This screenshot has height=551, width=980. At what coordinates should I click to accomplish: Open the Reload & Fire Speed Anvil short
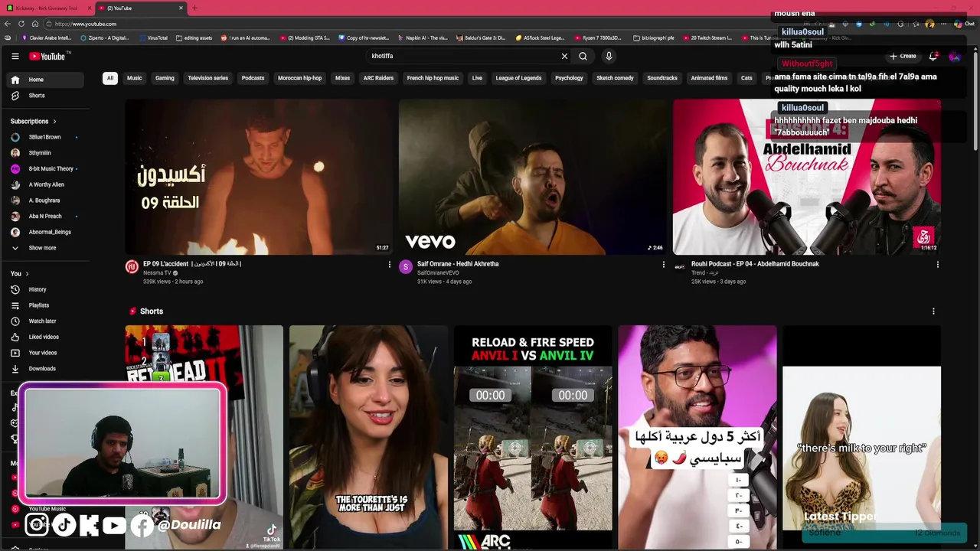(533, 438)
